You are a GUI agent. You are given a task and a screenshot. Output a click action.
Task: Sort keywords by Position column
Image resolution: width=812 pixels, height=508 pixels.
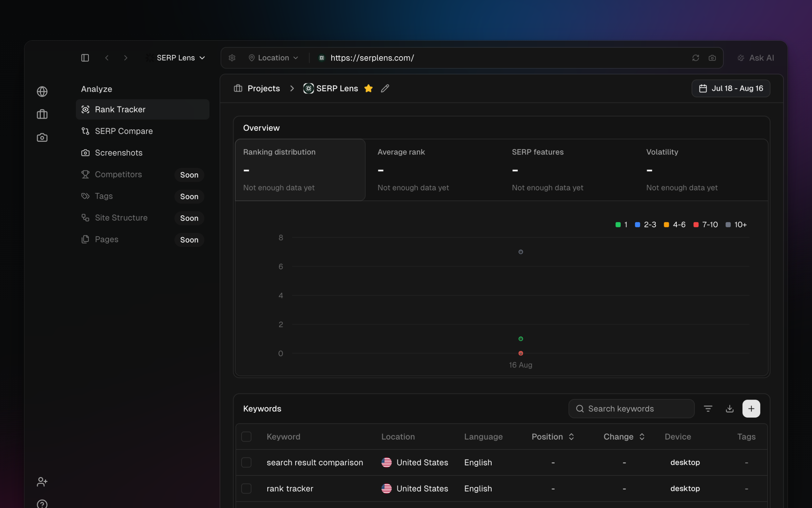coord(553,437)
